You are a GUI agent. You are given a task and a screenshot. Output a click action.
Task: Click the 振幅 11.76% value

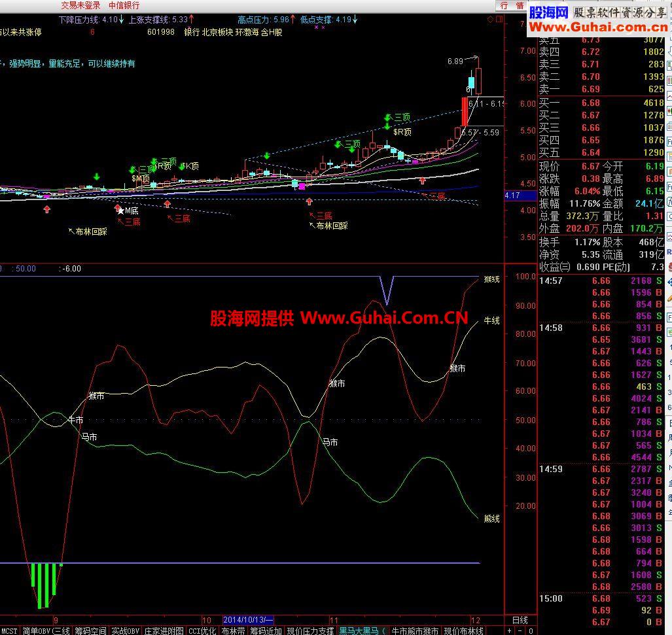click(584, 204)
